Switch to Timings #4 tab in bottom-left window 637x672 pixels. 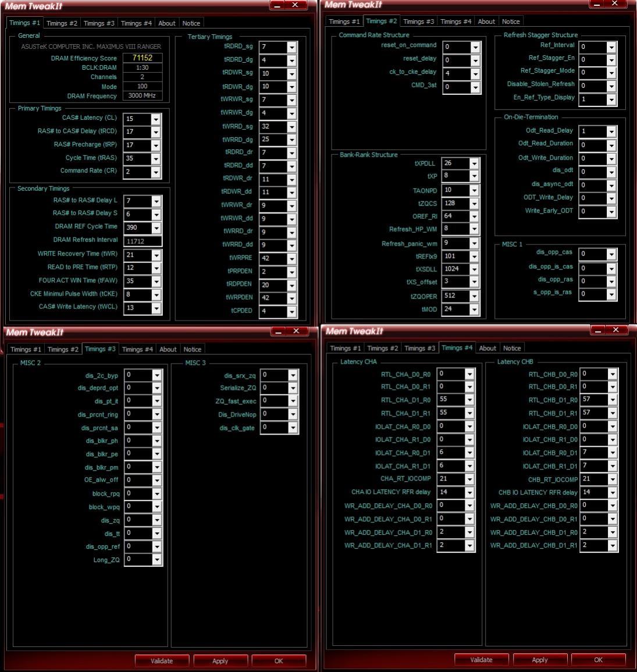(137, 349)
